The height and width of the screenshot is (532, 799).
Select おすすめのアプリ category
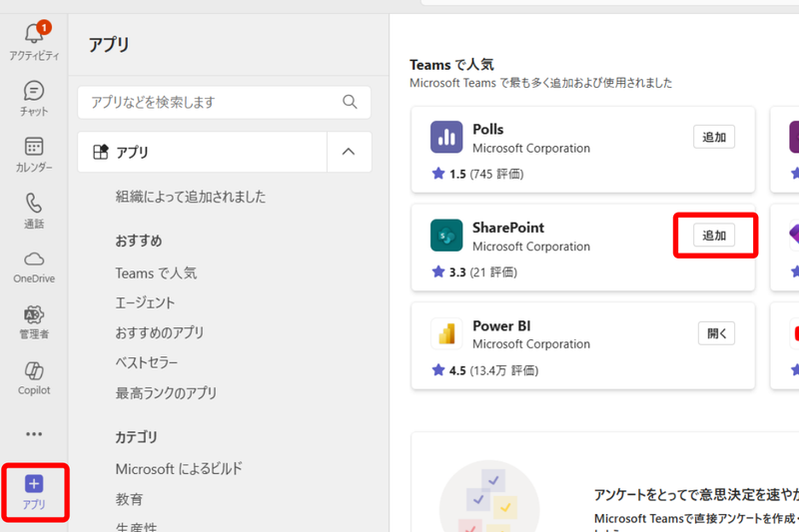[160, 332]
